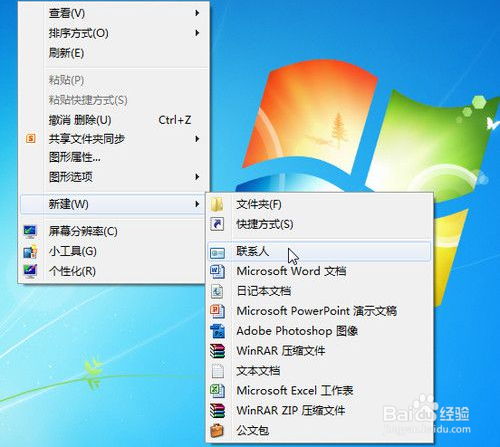Click the blank page icon beside 文本文档

217,371
